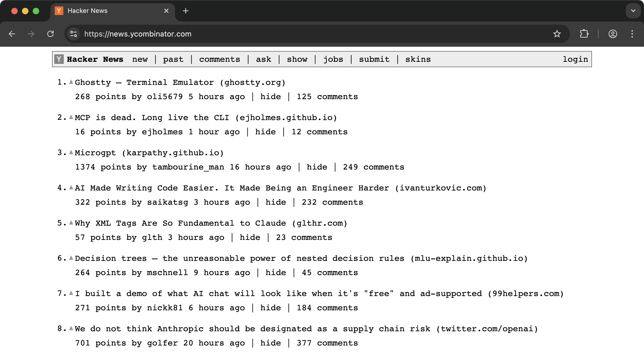Bookmark this page with the star icon
This screenshot has height=360, width=644.
[557, 34]
